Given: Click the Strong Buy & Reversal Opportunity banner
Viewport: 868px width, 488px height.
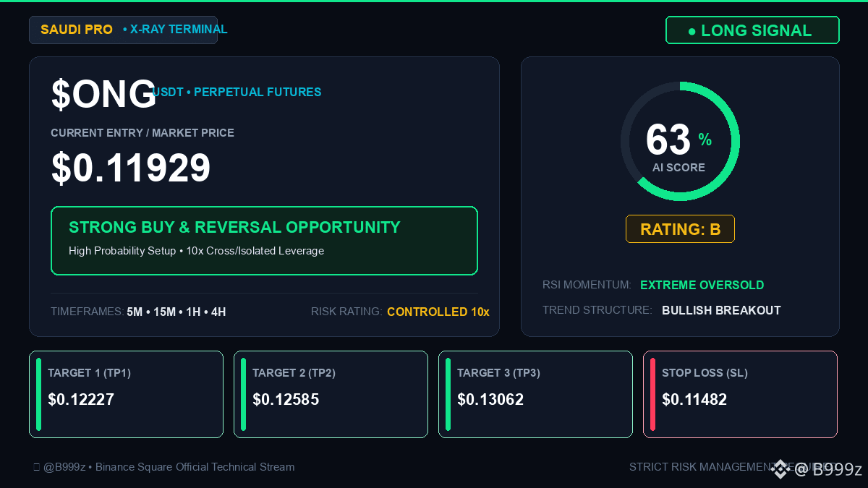Looking at the screenshot, I should point(264,241).
